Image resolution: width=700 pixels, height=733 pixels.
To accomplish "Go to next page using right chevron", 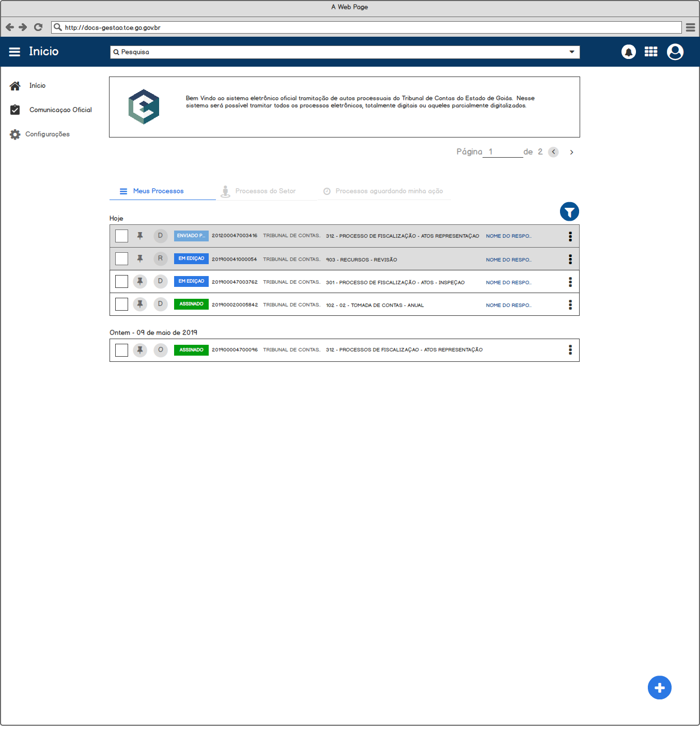I will tap(571, 152).
